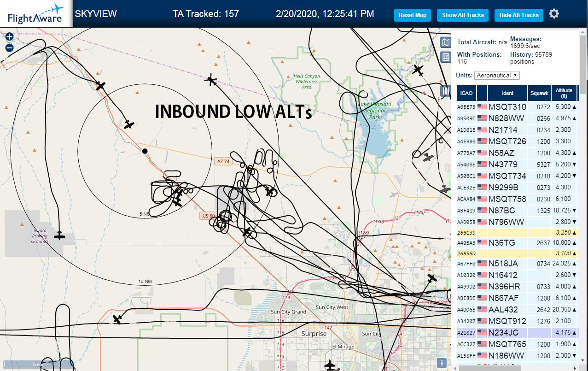Screen dimensions: 588x371
Task: Select aircraft N867AF in the list
Action: click(517, 298)
